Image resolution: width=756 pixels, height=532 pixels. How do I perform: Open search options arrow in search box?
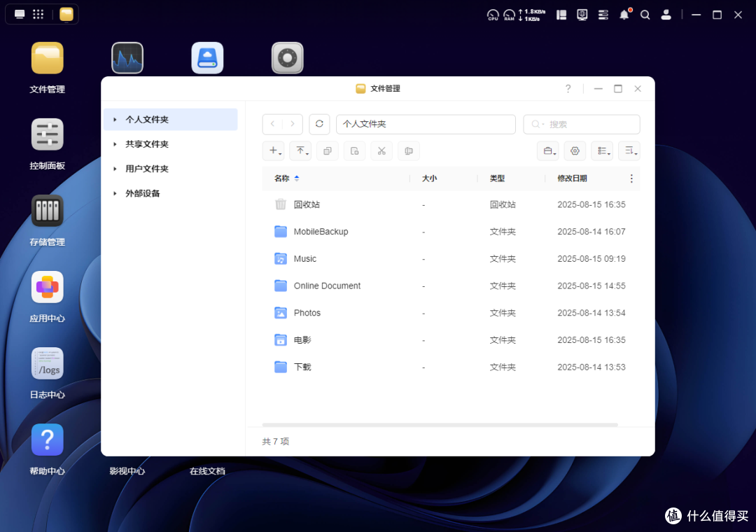pos(543,125)
